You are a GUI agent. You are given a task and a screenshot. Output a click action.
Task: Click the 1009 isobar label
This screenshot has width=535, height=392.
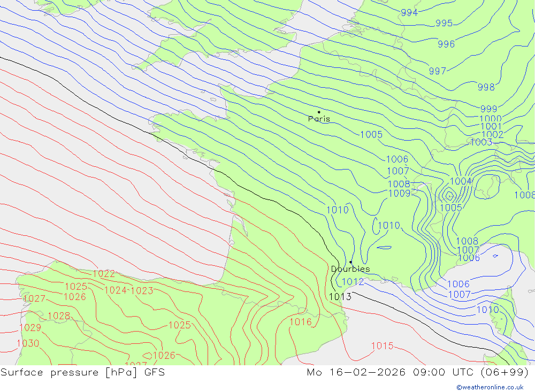[x=400, y=194]
